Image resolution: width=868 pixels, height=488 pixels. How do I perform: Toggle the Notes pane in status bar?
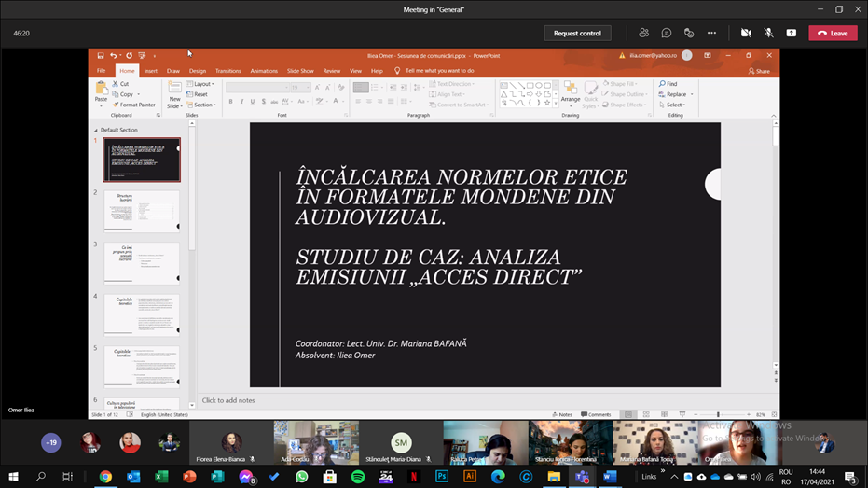click(562, 414)
